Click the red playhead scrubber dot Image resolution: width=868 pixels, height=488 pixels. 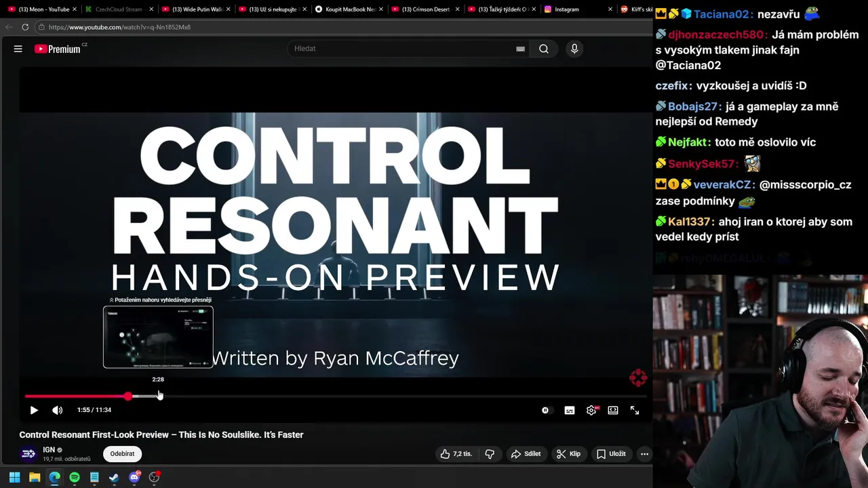(x=128, y=396)
